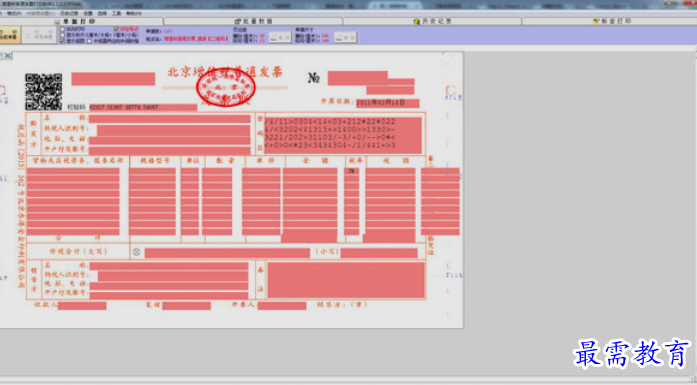Click the 小写 total amount field
697x385 pixels.
(x=379, y=253)
